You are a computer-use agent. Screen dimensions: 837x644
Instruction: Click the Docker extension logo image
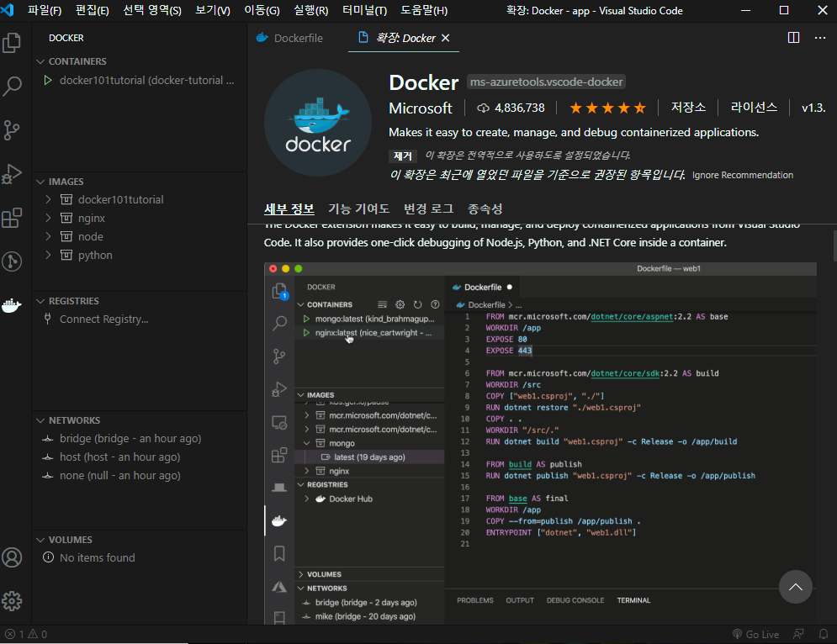point(318,123)
